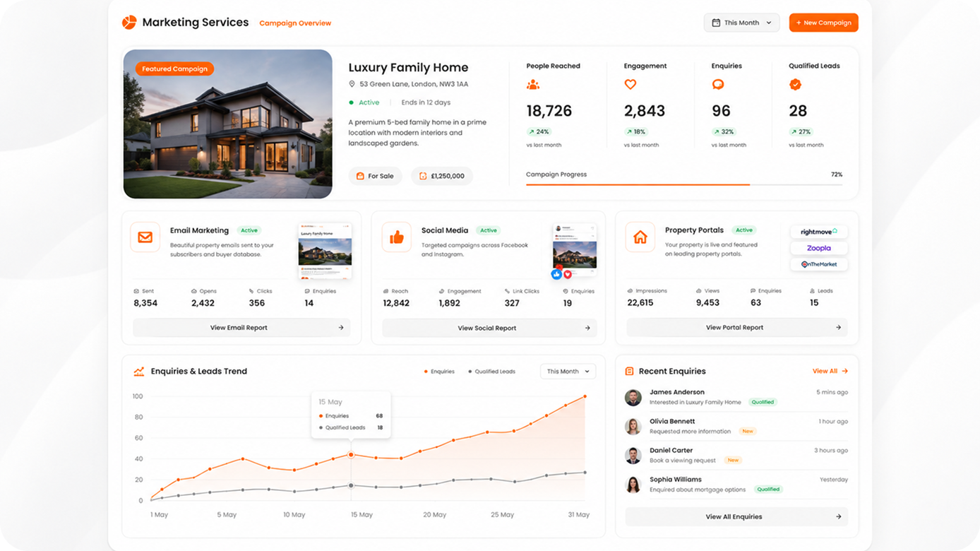The height and width of the screenshot is (551, 980).
Task: Click the Enquiries & Leads Trend chart icon
Action: click(x=139, y=372)
